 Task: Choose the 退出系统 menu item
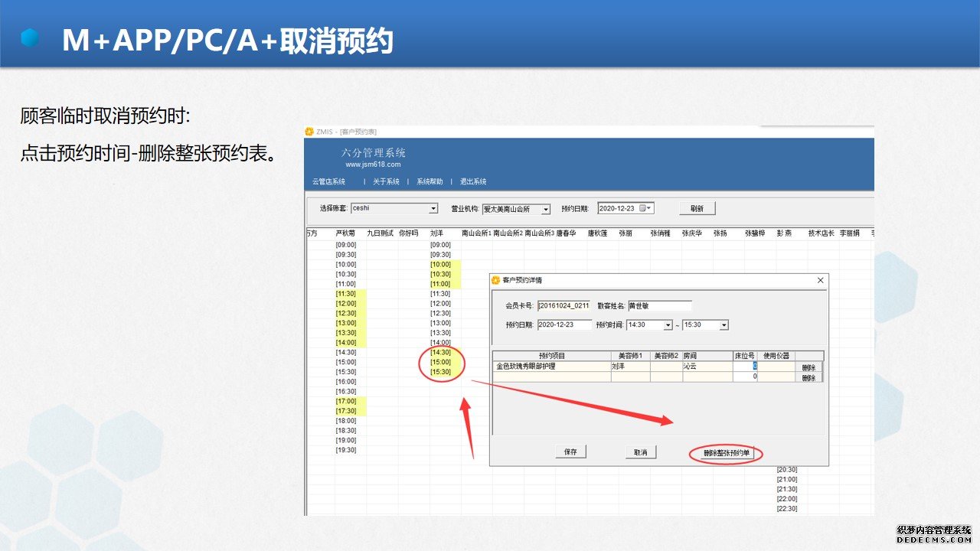[473, 181]
